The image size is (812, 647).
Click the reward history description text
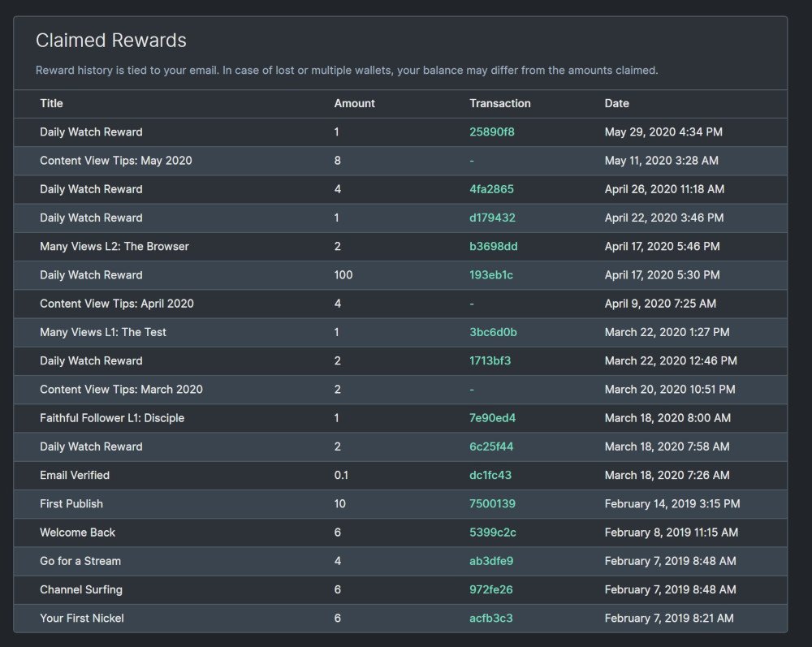347,71
